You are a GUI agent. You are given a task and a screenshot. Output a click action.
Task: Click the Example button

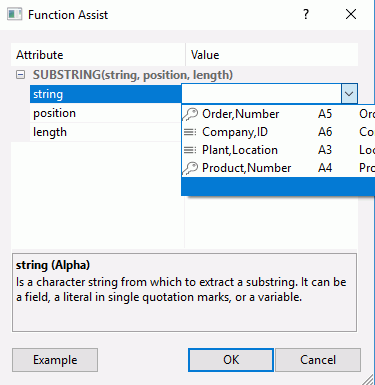(x=55, y=360)
